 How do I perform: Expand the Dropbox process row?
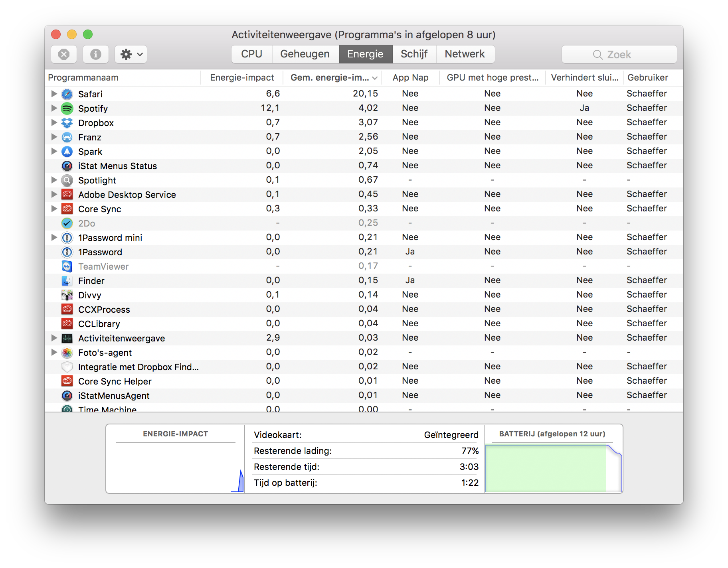tap(54, 122)
